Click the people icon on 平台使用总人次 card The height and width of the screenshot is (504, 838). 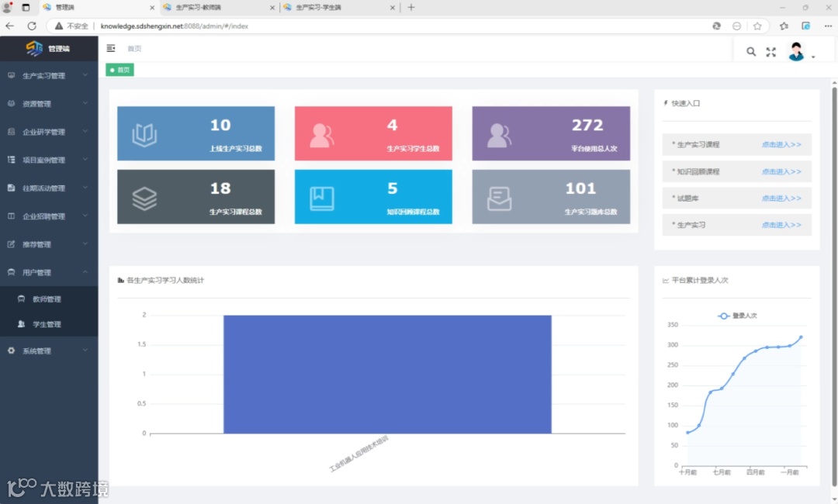pyautogui.click(x=499, y=136)
